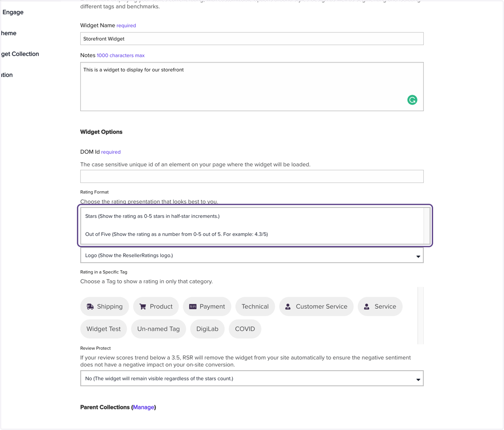Select the Widget Test tag
Image resolution: width=504 pixels, height=430 pixels.
pyautogui.click(x=103, y=329)
